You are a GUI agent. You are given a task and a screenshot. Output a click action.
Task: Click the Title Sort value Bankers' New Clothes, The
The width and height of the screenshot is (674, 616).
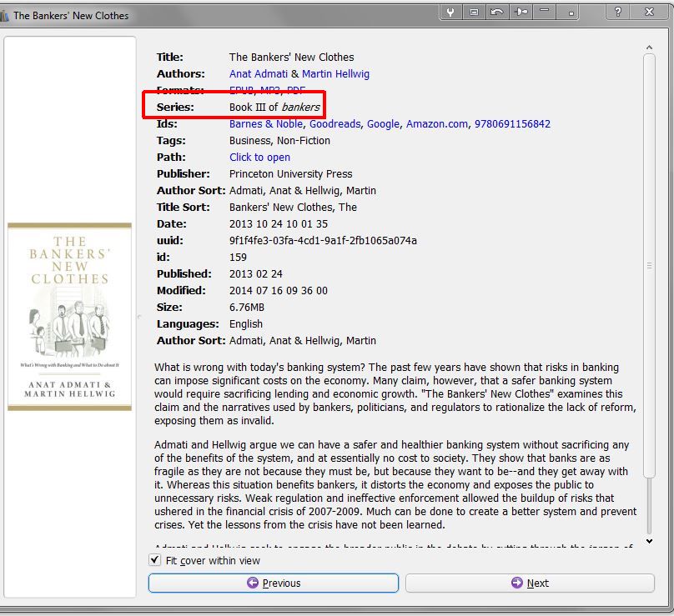pos(293,208)
